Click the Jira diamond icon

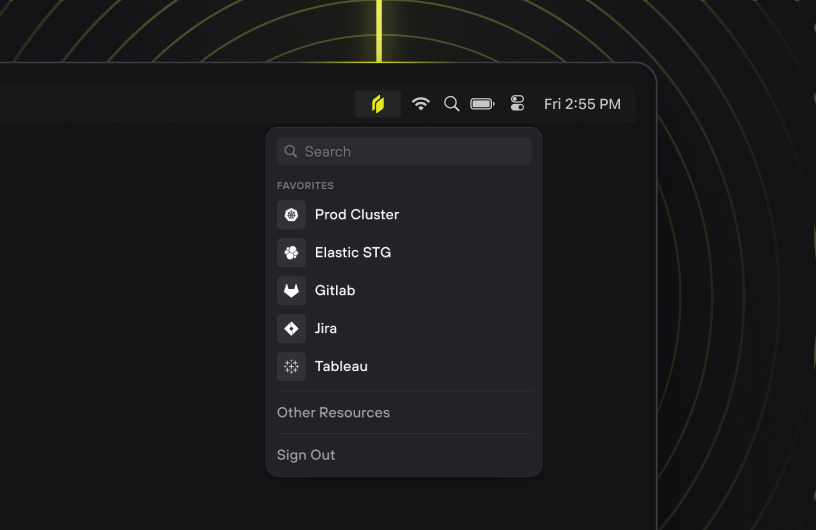pos(291,329)
